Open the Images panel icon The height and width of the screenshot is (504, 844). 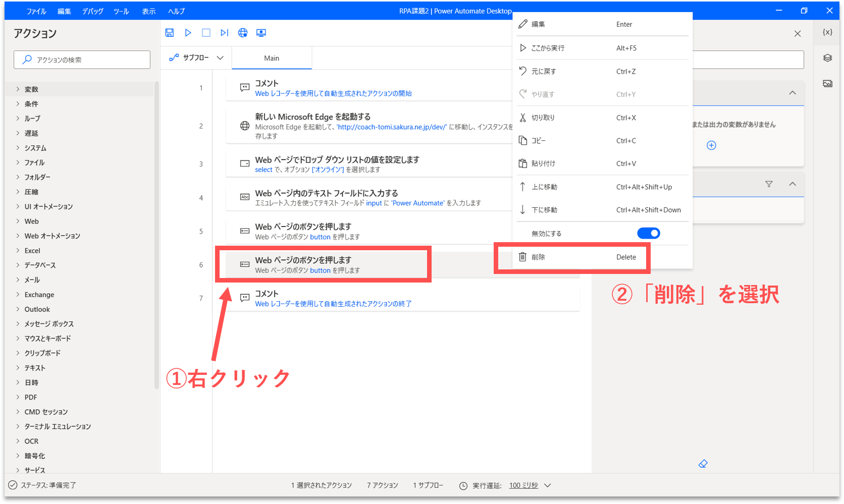pos(827,84)
